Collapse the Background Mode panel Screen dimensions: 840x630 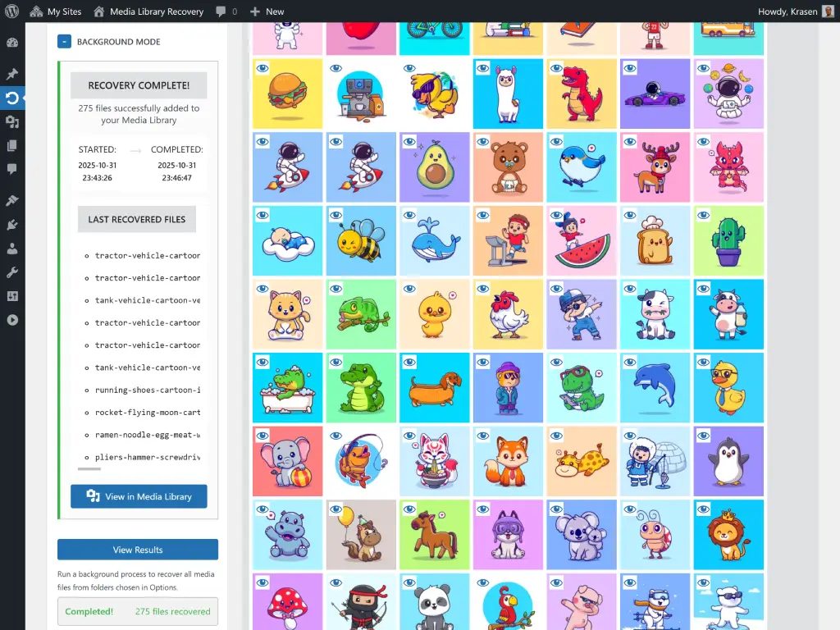click(65, 40)
